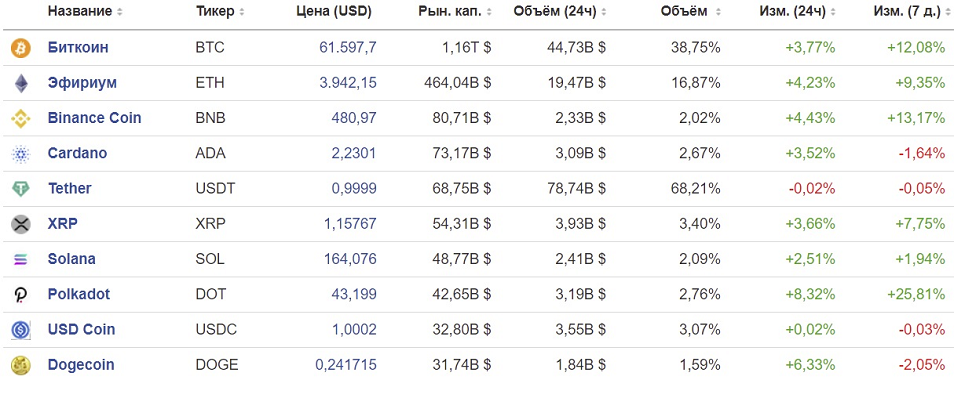Click the Binance Coin yellow logo

pos(21,119)
